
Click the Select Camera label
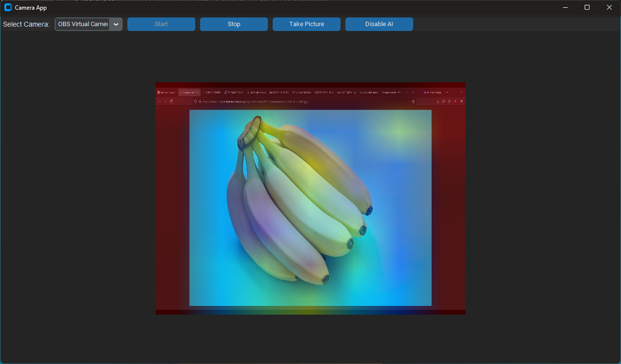(26, 24)
